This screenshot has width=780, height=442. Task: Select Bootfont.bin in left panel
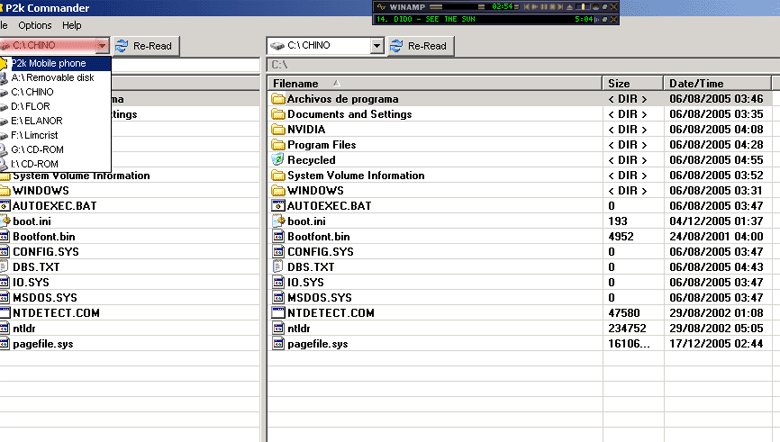click(44, 237)
